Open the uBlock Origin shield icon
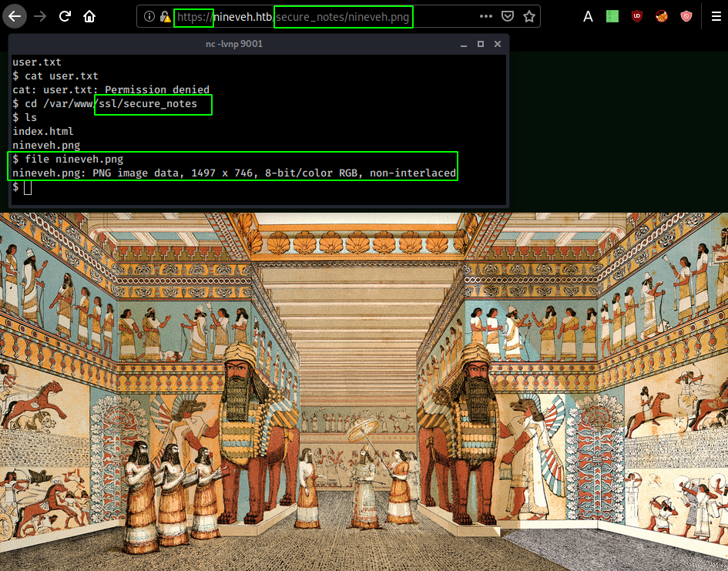Image resolution: width=728 pixels, height=571 pixels. 637,17
